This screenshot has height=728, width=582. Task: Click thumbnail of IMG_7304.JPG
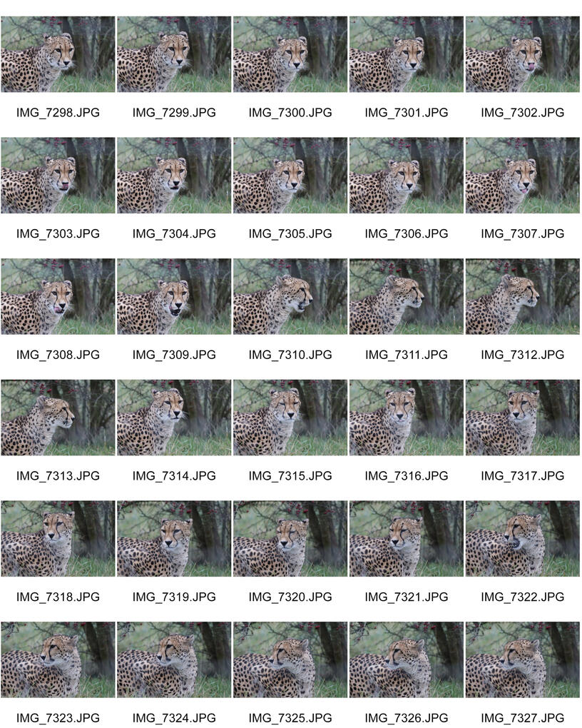(174, 176)
